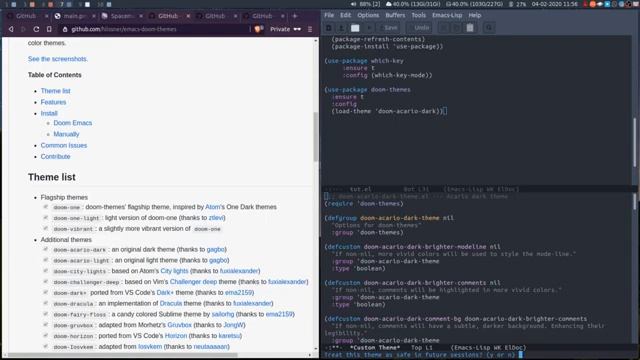The width and height of the screenshot is (640, 360).
Task: Click Emacs Copy toolbar icon
Action: click(457, 28)
